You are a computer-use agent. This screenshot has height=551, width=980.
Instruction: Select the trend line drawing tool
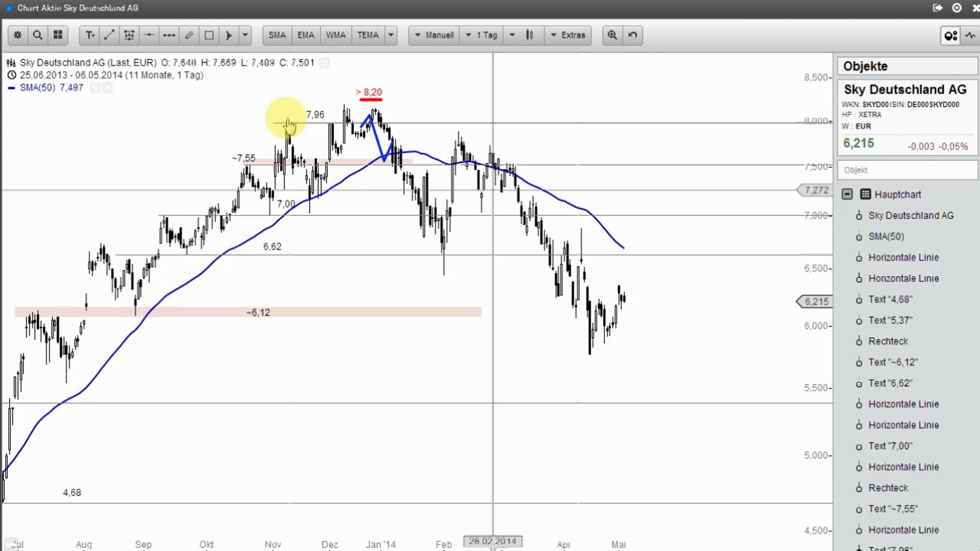(x=109, y=35)
